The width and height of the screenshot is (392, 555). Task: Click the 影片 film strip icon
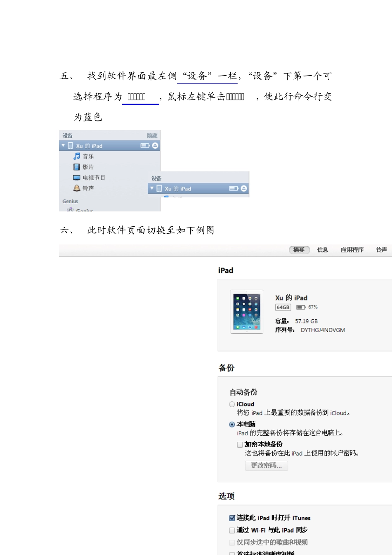77,167
